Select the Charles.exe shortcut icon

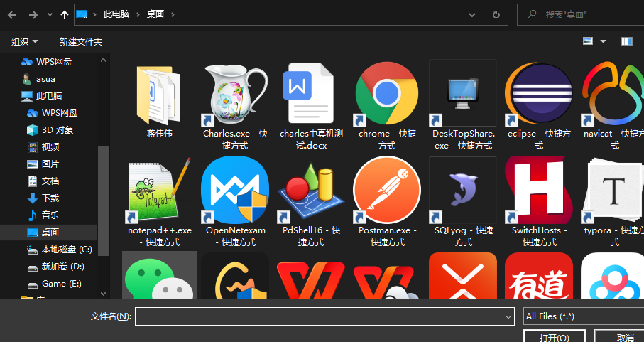tap(235, 94)
